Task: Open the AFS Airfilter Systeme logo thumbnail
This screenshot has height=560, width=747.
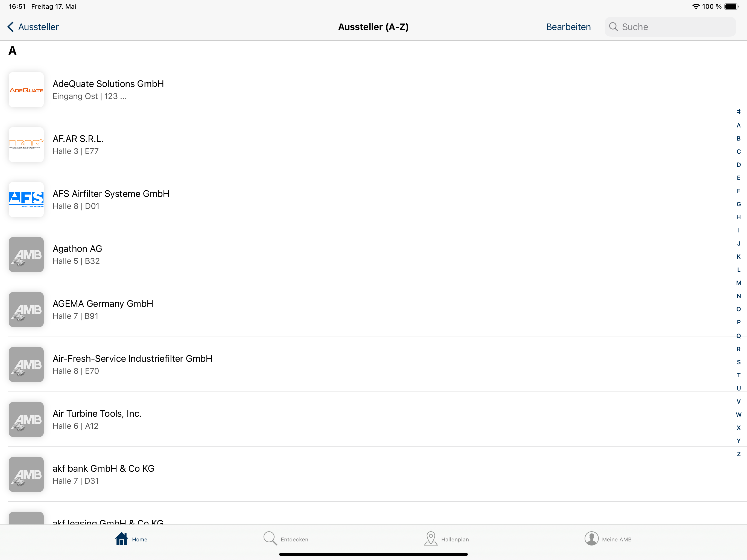Action: point(26,200)
